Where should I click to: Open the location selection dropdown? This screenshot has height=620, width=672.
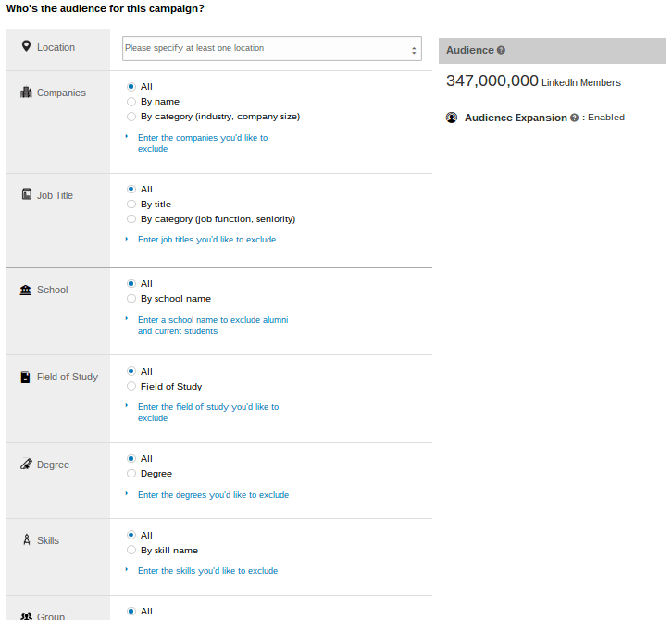coord(271,49)
